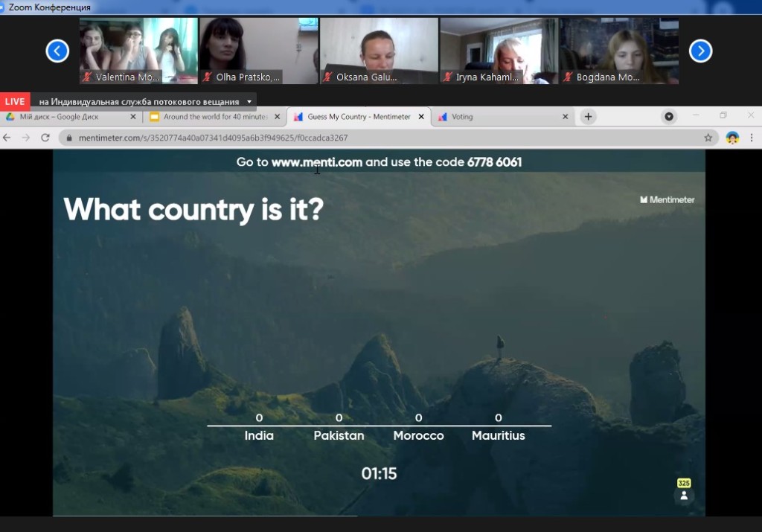Bookmark this page with star icon
This screenshot has height=532, width=762.
coord(708,138)
